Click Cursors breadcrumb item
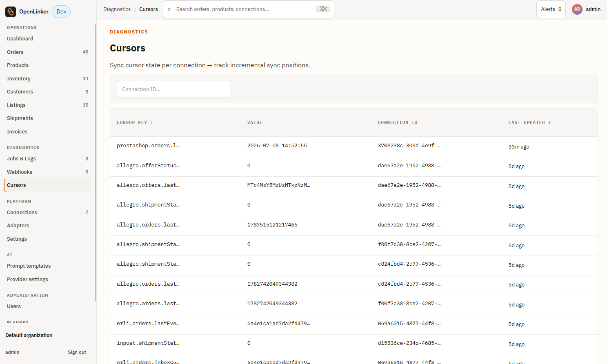Image resolution: width=607 pixels, height=364 pixels. [x=149, y=9]
